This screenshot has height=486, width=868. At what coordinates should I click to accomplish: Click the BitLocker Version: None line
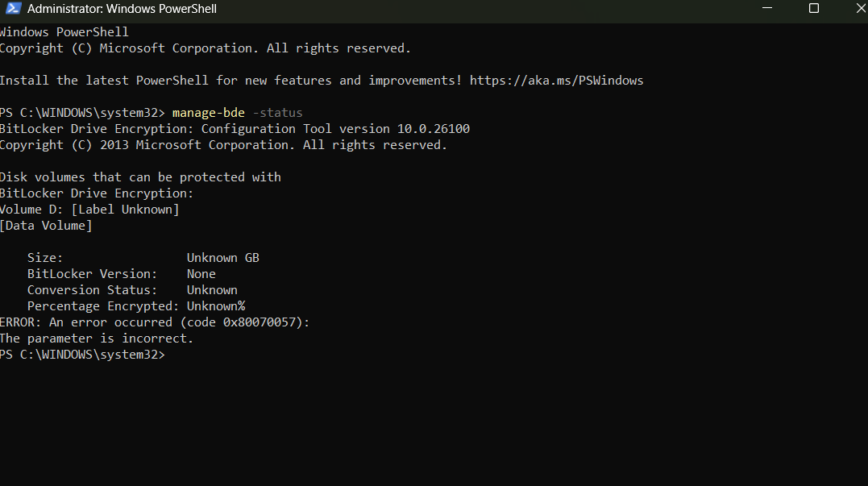click(121, 273)
